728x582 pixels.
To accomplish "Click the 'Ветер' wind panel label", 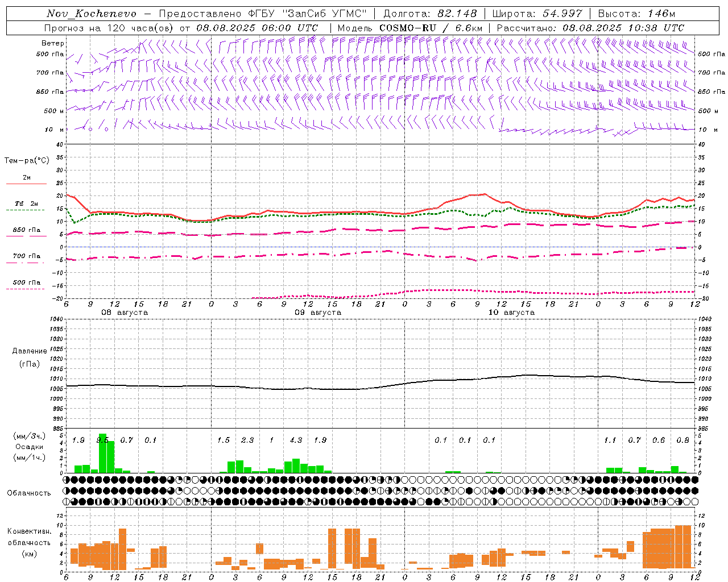I will point(53,43).
